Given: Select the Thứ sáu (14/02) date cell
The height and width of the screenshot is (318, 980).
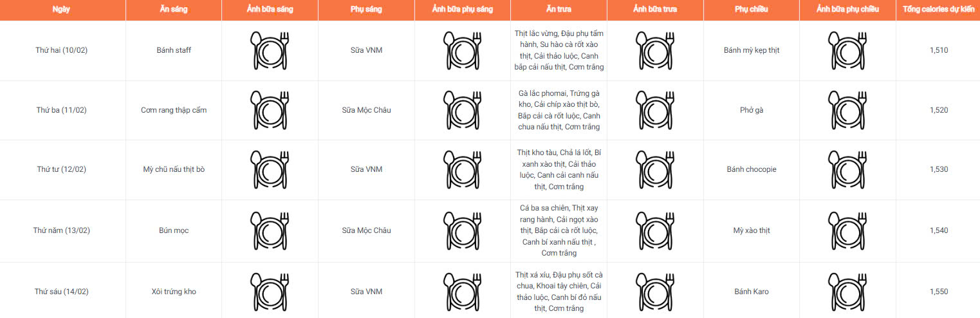Looking at the screenshot, I should click(x=62, y=292).
